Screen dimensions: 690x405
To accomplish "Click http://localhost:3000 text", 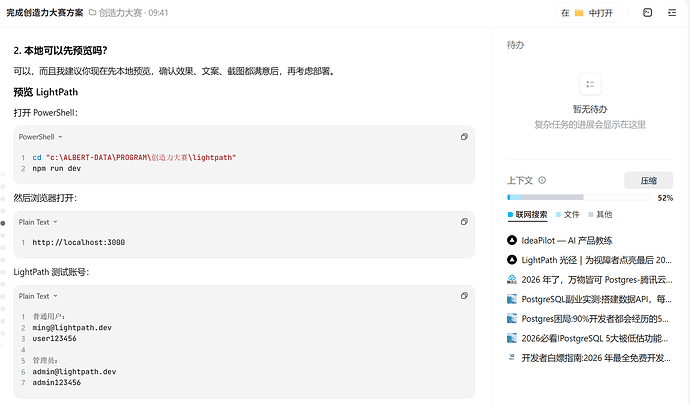I will pos(78,243).
